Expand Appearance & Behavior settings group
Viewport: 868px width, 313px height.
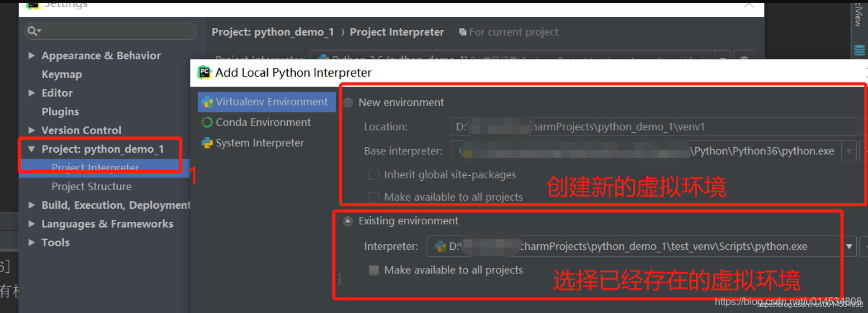pyautogui.click(x=31, y=56)
